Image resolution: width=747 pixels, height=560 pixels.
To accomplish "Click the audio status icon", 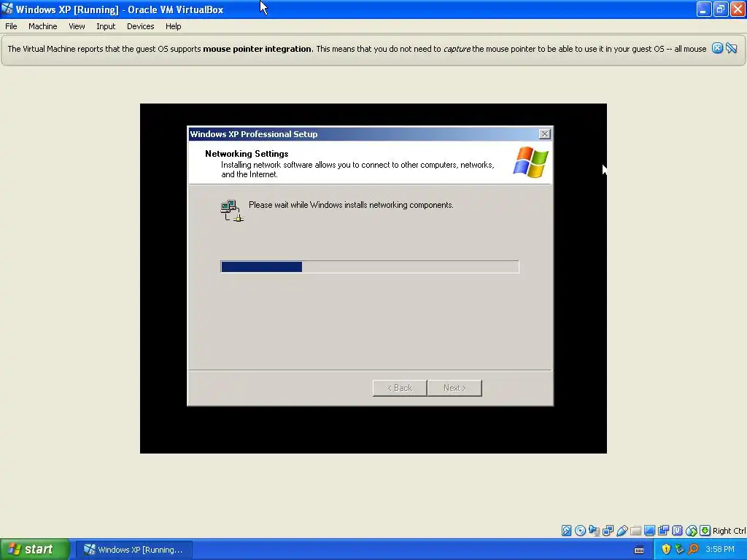I will coord(594,531).
